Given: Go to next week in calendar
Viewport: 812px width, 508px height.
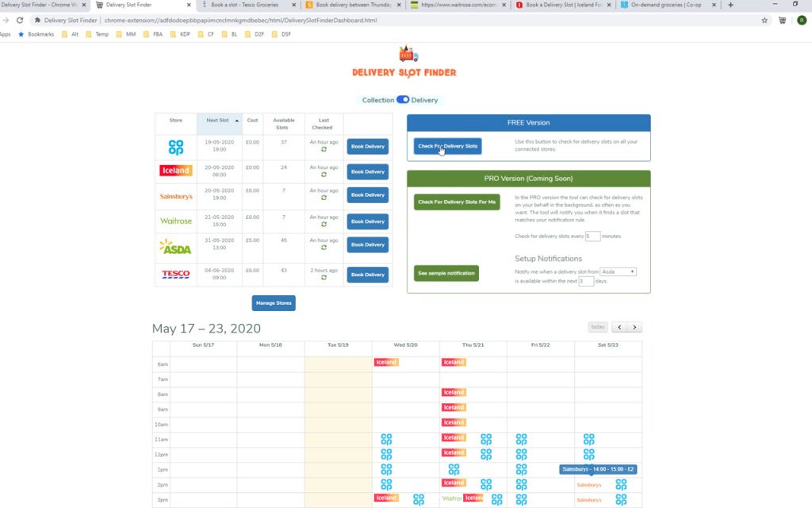Looking at the screenshot, I should coord(634,327).
